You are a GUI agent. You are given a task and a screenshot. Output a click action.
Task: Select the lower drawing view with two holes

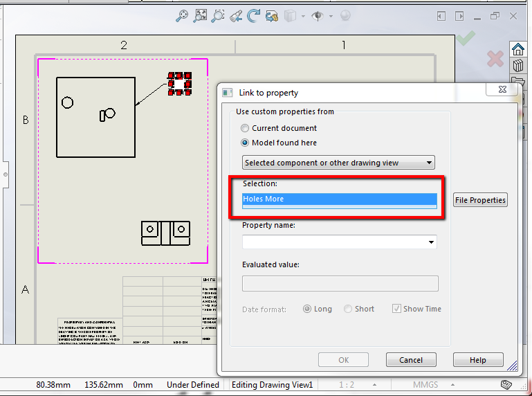click(165, 233)
